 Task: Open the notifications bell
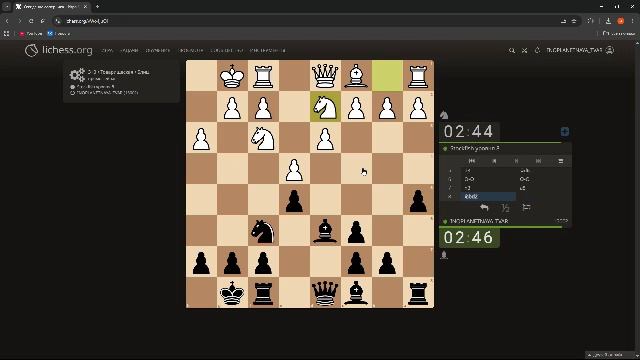point(537,50)
